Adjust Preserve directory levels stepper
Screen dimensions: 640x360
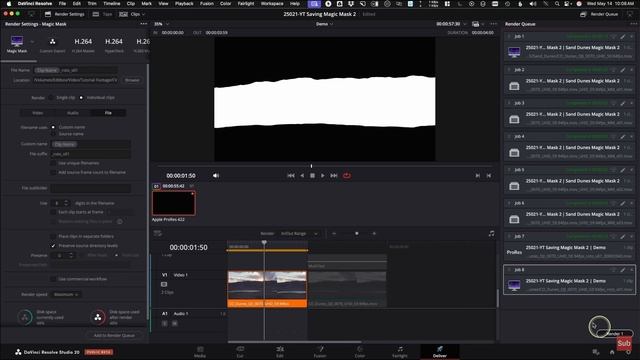tap(71, 255)
